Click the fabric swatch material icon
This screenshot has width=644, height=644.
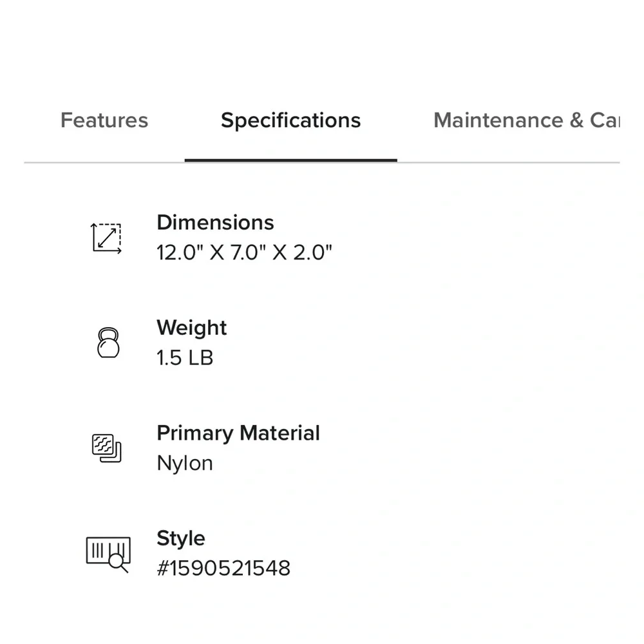(107, 448)
